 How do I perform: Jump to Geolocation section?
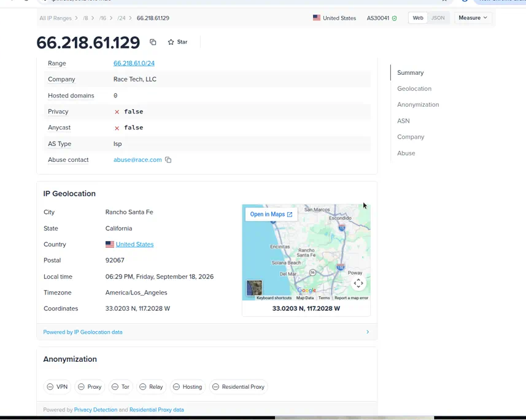[x=414, y=89]
